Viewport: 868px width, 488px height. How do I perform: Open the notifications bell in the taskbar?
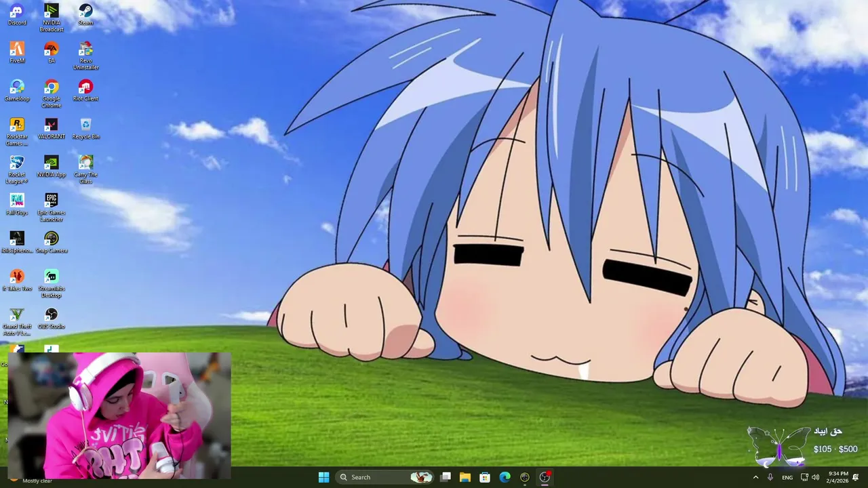[856, 477]
